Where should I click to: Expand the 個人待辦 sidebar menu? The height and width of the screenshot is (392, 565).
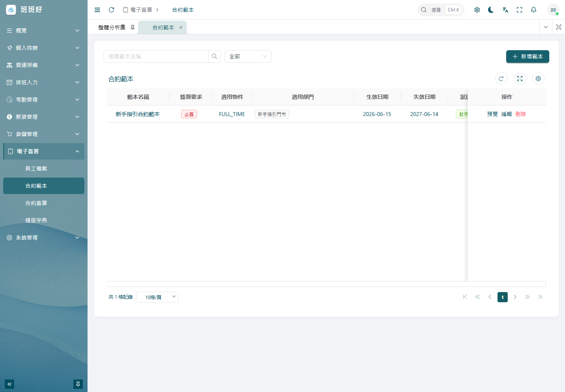(x=44, y=48)
